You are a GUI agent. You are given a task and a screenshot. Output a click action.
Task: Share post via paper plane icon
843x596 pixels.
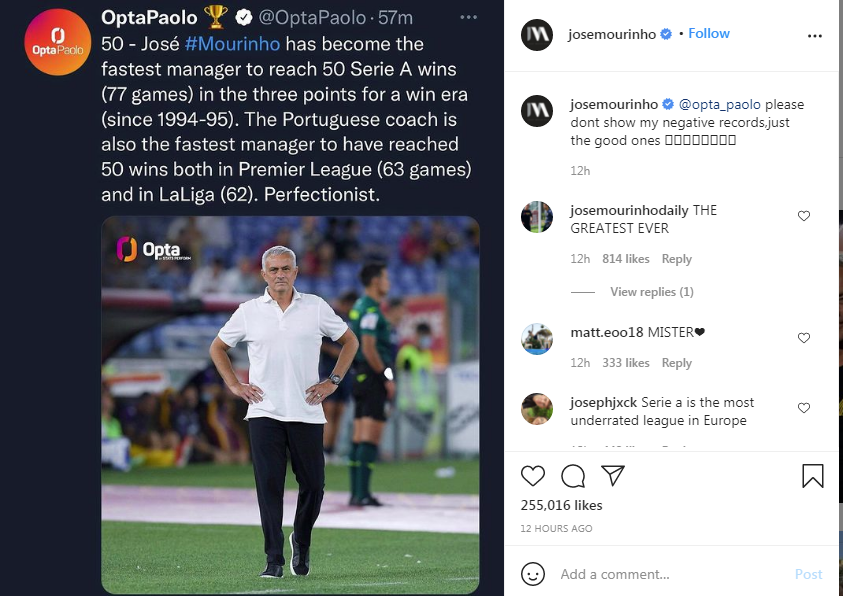pyautogui.click(x=613, y=475)
